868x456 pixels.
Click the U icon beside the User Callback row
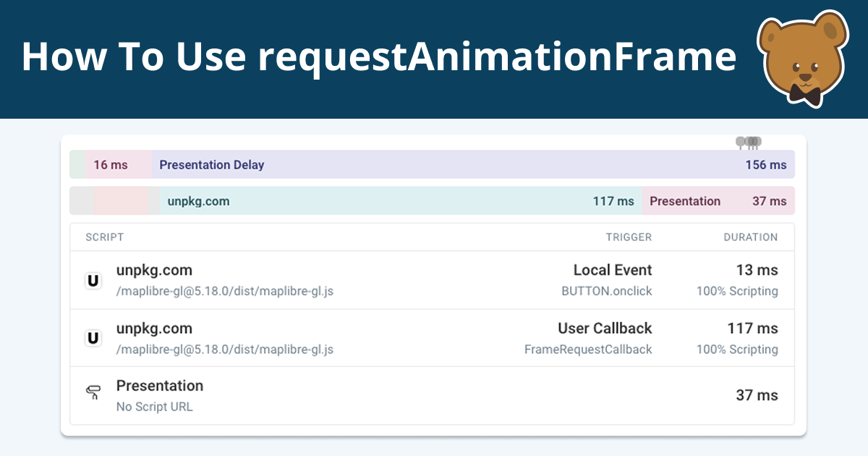(93, 337)
